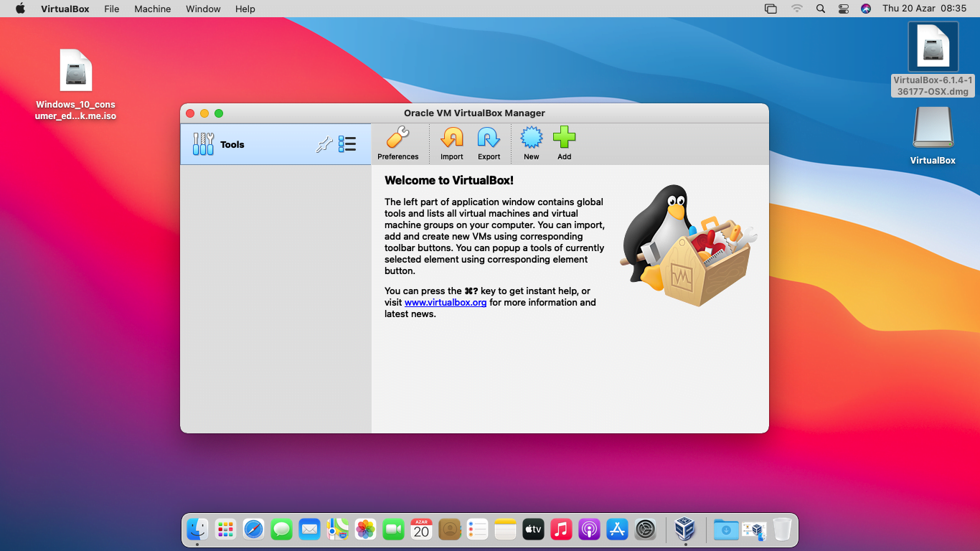Open the File menu

111,9
